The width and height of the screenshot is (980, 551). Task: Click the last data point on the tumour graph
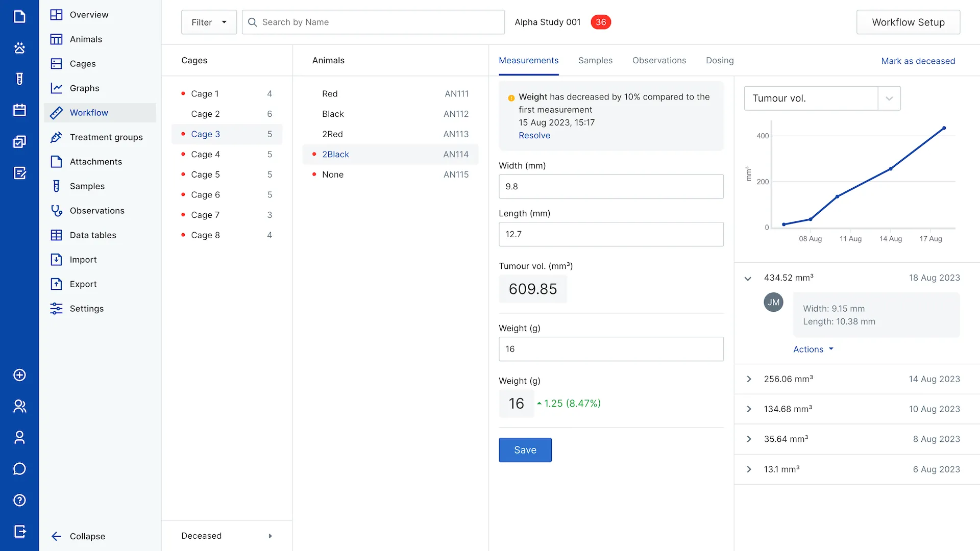coord(944,128)
